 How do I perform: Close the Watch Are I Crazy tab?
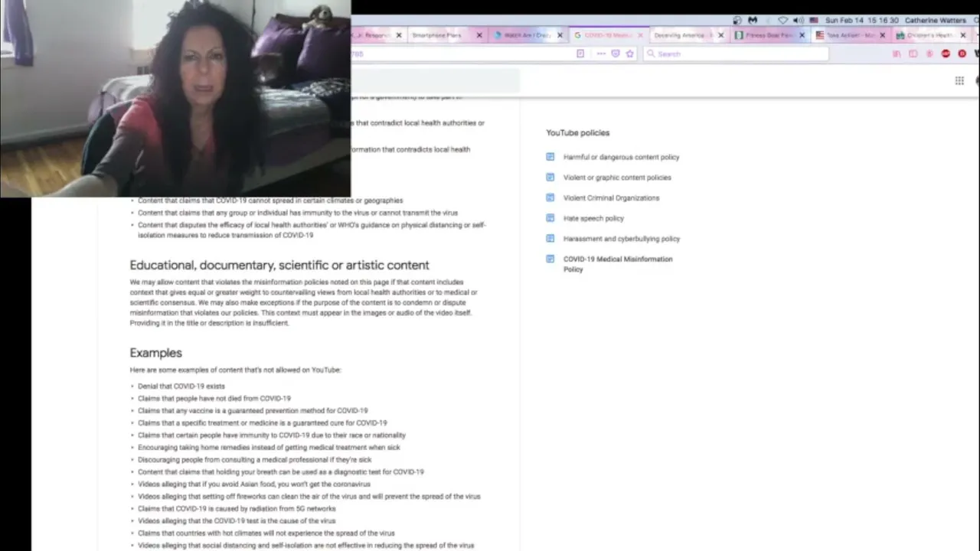pos(560,35)
